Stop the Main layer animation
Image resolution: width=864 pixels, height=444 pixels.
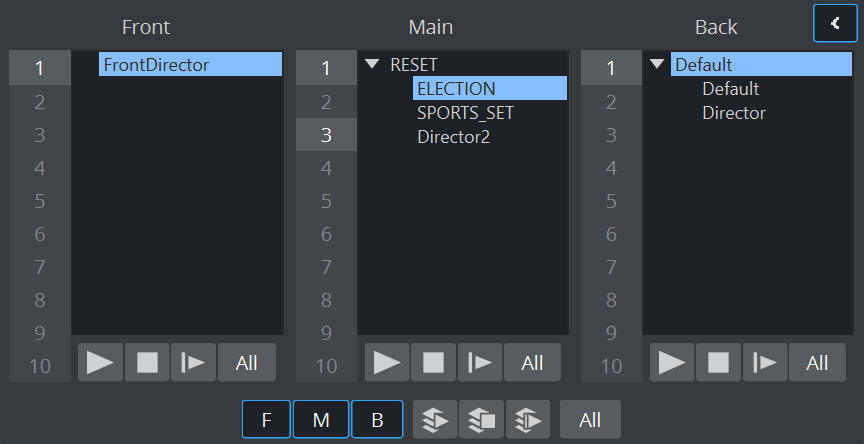click(433, 363)
